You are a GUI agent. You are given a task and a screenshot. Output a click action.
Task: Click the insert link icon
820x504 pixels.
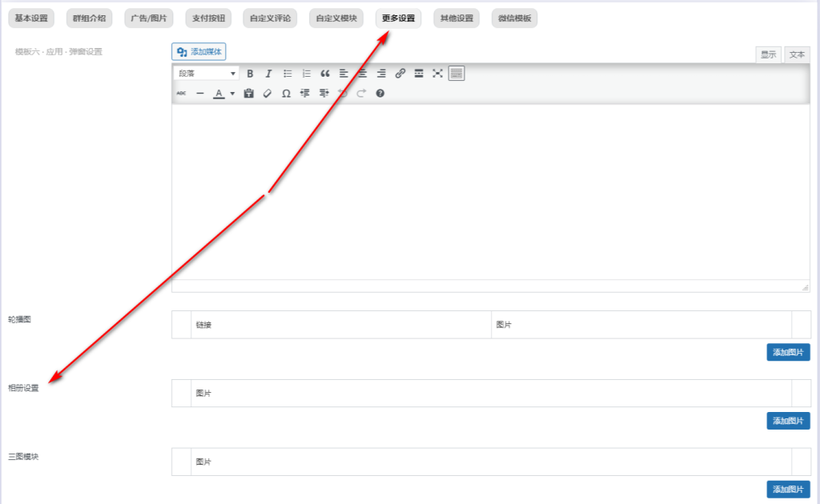(400, 74)
